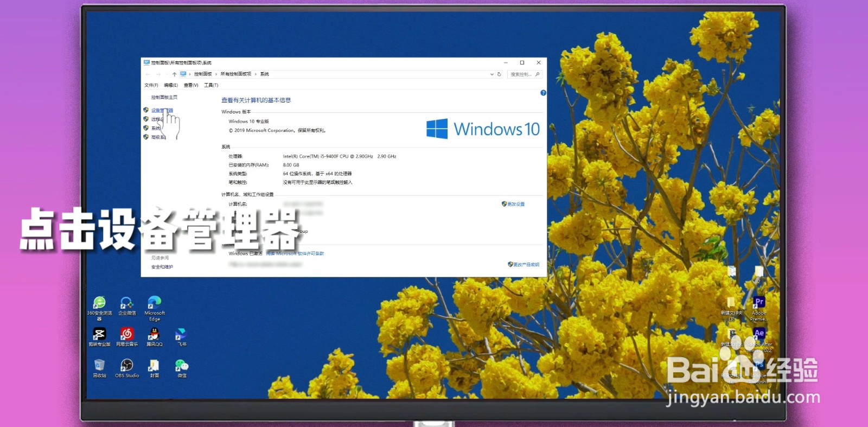Open the 文件(F) menu
The image size is (868, 427).
click(151, 85)
